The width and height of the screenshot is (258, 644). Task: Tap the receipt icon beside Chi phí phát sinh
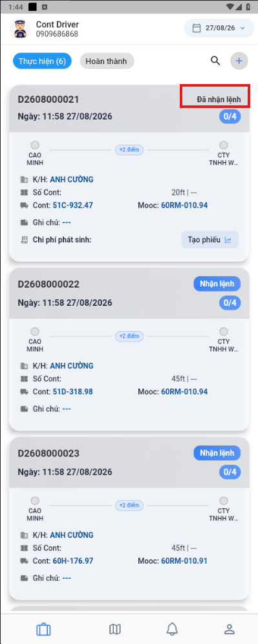click(x=24, y=240)
